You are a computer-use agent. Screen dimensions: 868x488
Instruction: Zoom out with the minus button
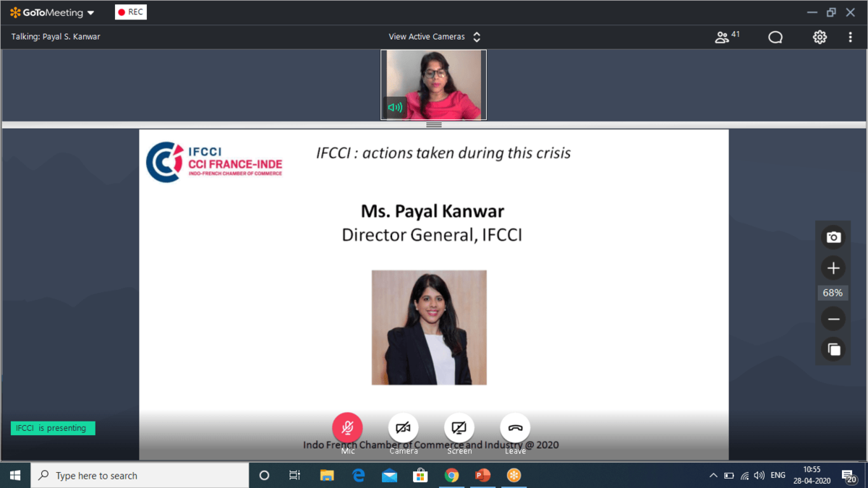click(x=833, y=319)
